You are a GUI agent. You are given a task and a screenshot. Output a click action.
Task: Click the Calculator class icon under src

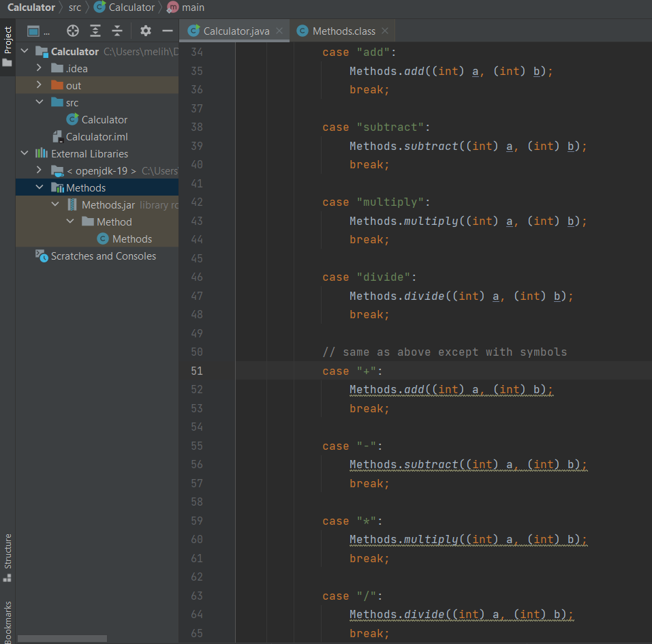tap(72, 119)
